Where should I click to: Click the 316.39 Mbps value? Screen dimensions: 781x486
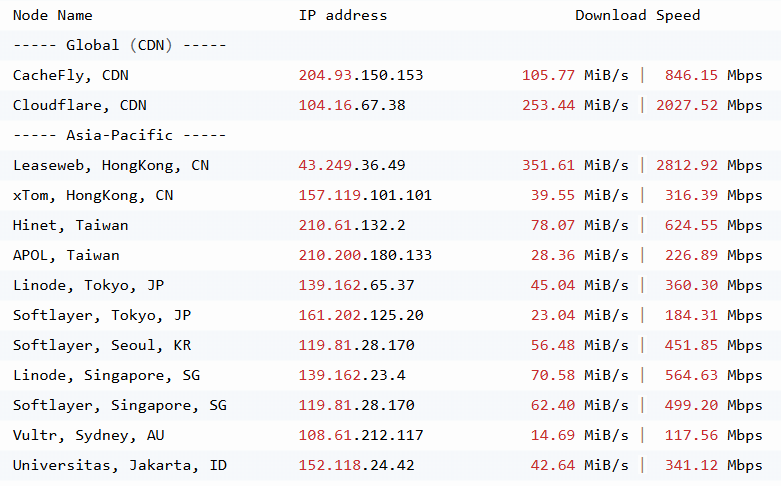pos(713,196)
